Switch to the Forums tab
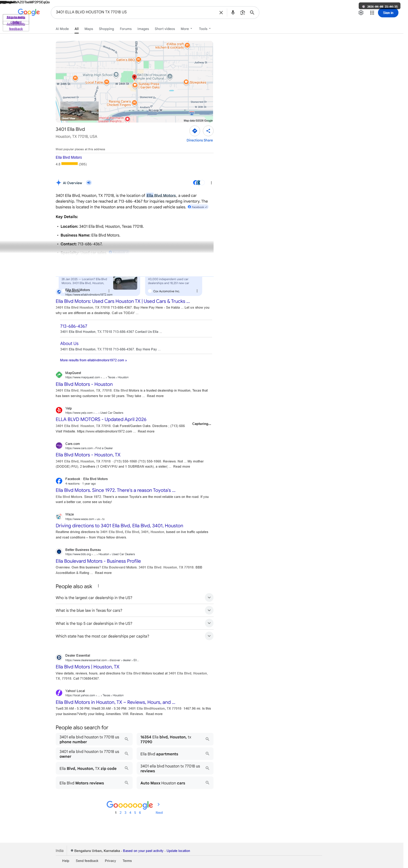Image resolution: width=408 pixels, height=868 pixels. pos(126,29)
